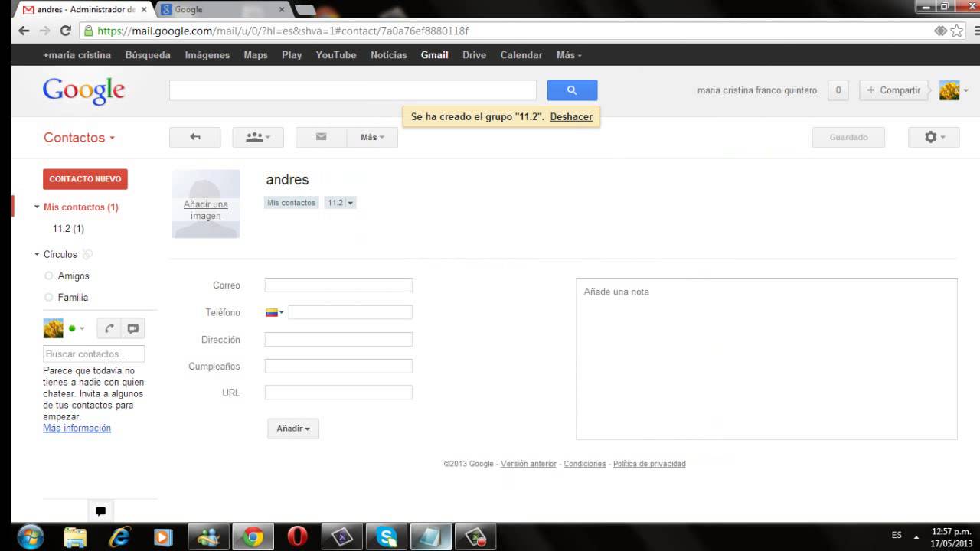Click the Dirección input field
The height and width of the screenshot is (551, 980).
(x=338, y=339)
